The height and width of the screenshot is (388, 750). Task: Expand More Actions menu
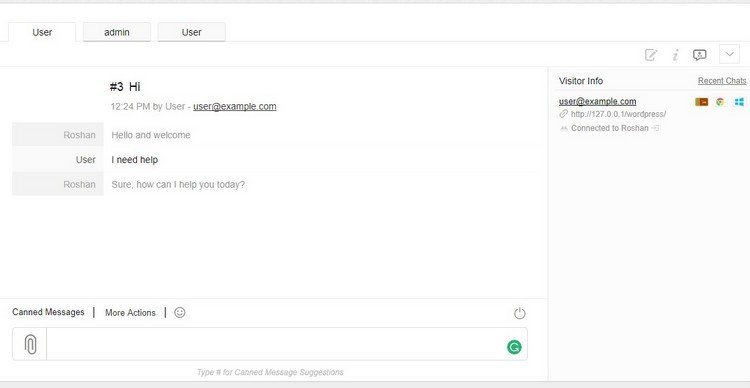pos(130,312)
